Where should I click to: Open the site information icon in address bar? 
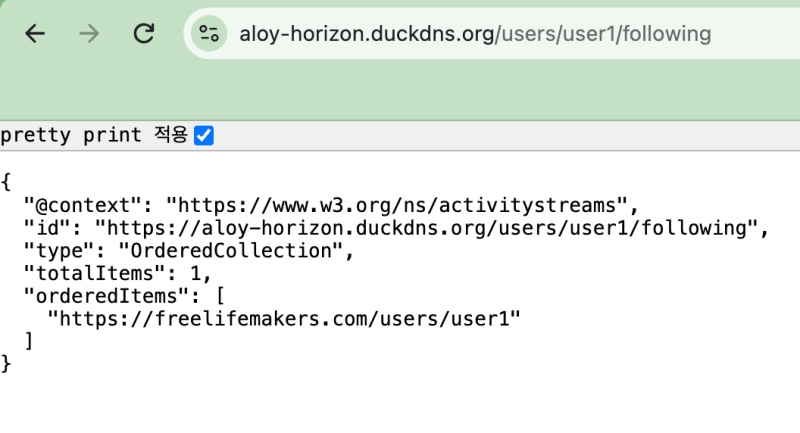point(209,34)
